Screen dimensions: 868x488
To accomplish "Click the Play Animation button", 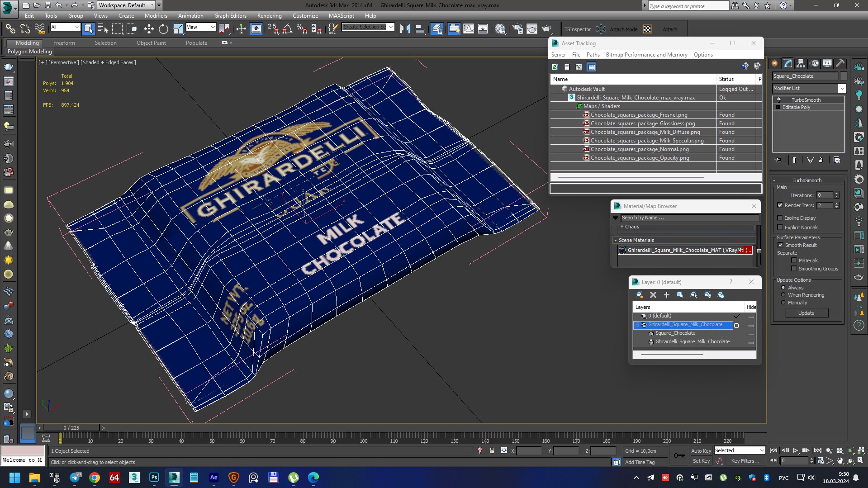I will (x=796, y=450).
